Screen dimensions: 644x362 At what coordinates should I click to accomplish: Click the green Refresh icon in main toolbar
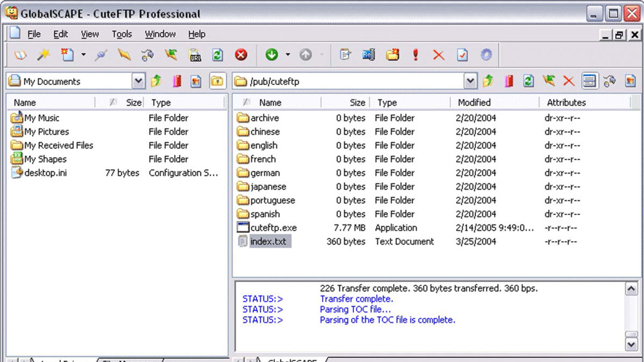[x=218, y=55]
